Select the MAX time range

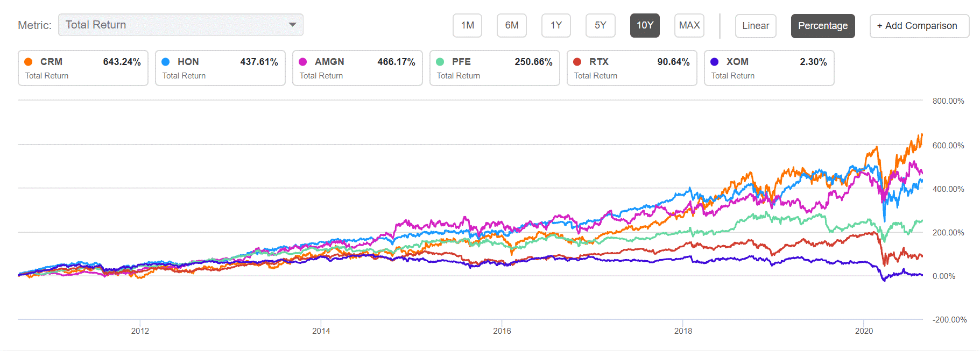689,26
